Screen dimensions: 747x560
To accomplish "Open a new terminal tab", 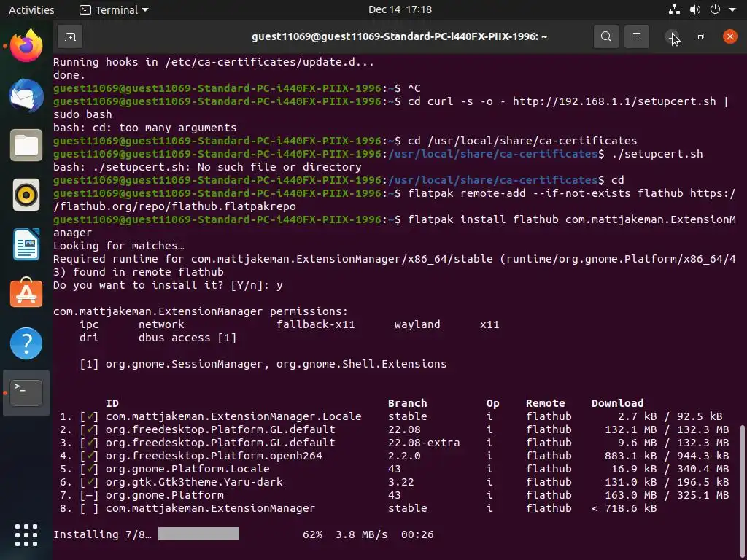I will click(70, 36).
